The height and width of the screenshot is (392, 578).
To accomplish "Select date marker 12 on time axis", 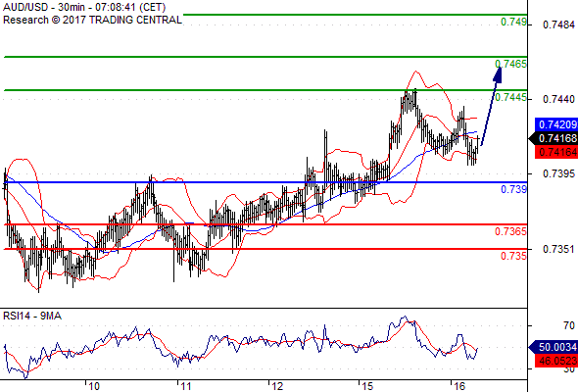I will (x=277, y=386).
